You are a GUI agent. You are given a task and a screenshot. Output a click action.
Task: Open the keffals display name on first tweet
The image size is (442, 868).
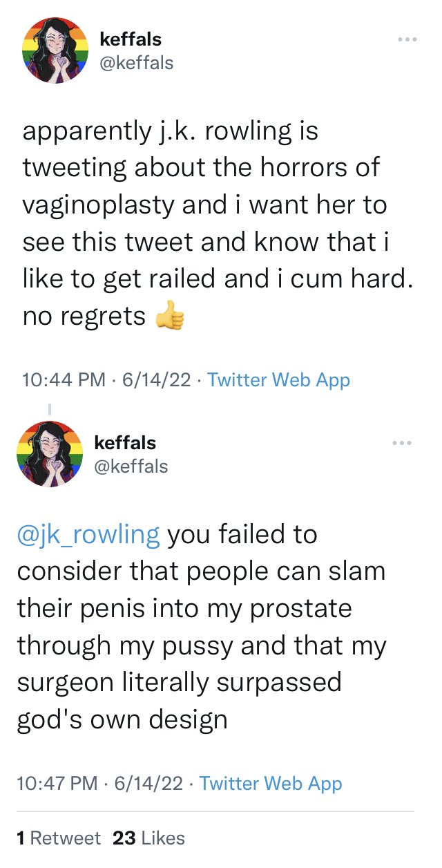click(x=131, y=39)
